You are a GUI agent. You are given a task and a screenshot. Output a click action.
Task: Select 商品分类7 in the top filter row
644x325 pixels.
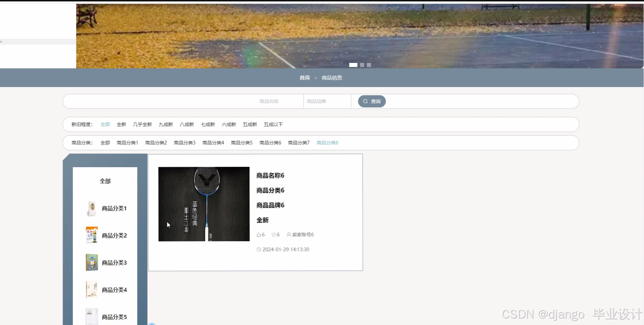coord(299,143)
